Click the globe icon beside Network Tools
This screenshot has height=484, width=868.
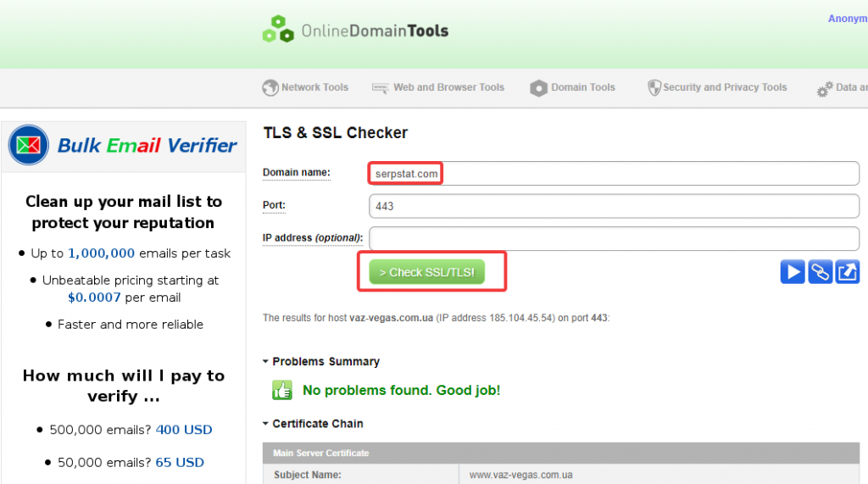coord(270,87)
